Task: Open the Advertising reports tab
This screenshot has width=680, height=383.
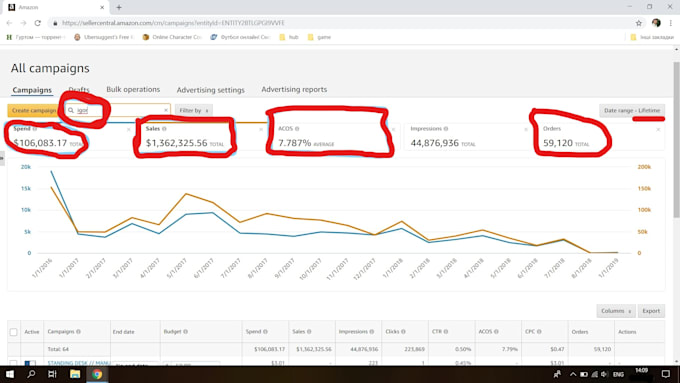Action: [x=294, y=89]
